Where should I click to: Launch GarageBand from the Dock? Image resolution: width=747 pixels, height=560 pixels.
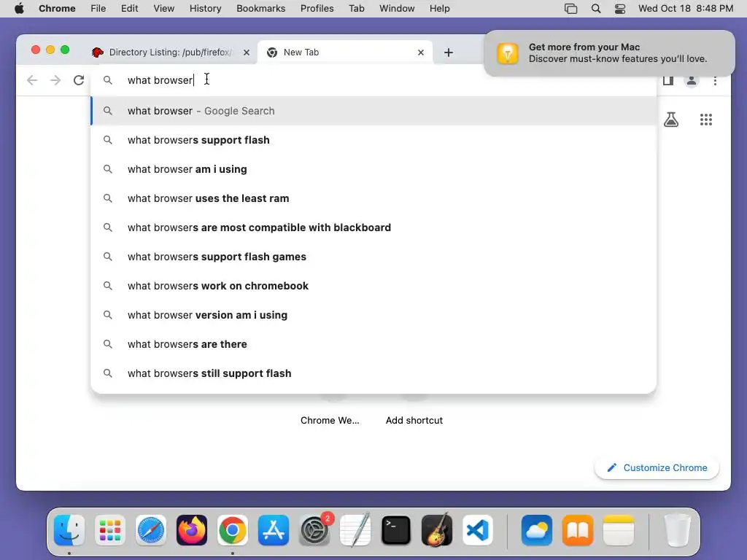point(437,530)
